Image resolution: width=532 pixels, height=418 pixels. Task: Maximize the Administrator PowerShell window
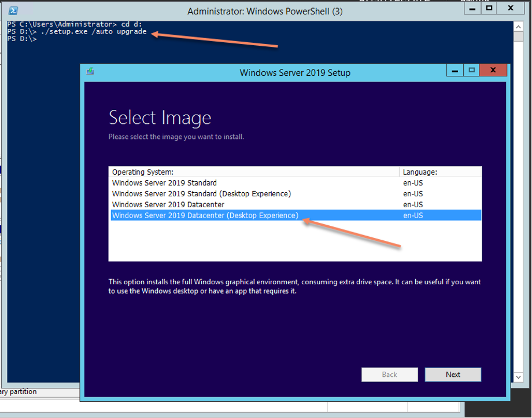pyautogui.click(x=489, y=8)
